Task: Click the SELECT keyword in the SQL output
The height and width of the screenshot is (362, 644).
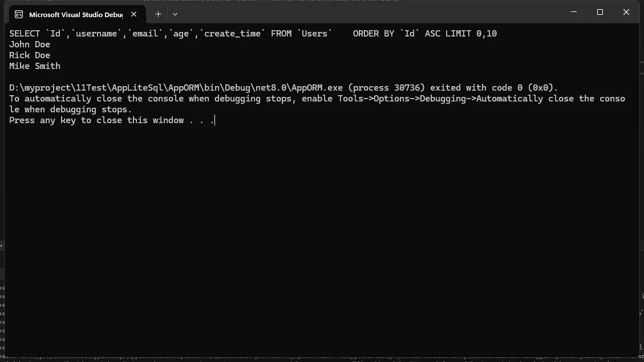Action: [25, 34]
